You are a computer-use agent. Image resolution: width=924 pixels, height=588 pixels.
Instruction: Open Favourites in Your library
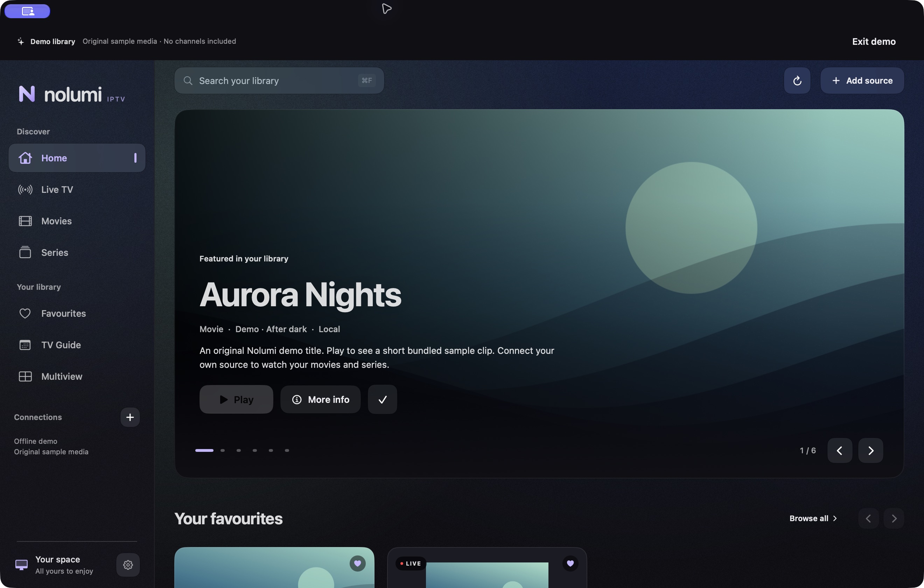click(x=77, y=313)
